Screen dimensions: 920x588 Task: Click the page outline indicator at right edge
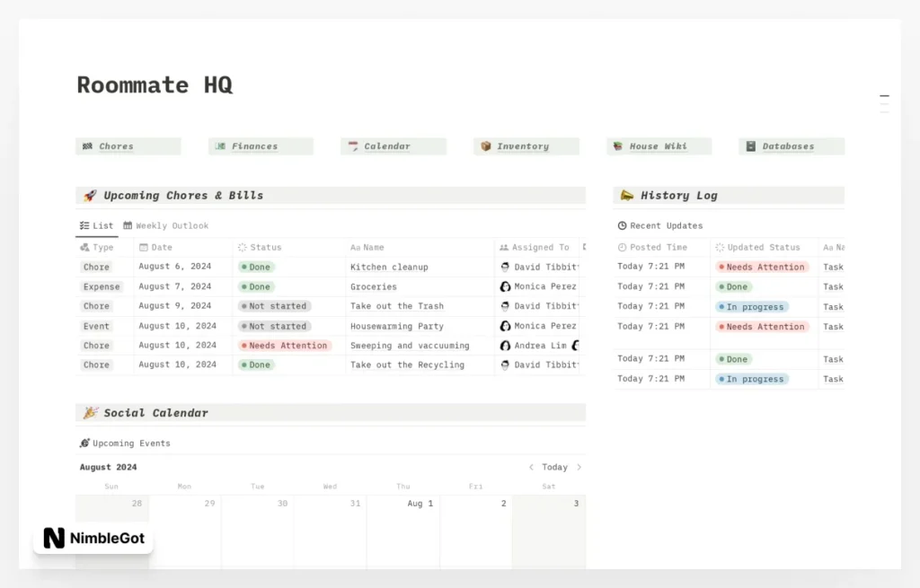coord(884,103)
